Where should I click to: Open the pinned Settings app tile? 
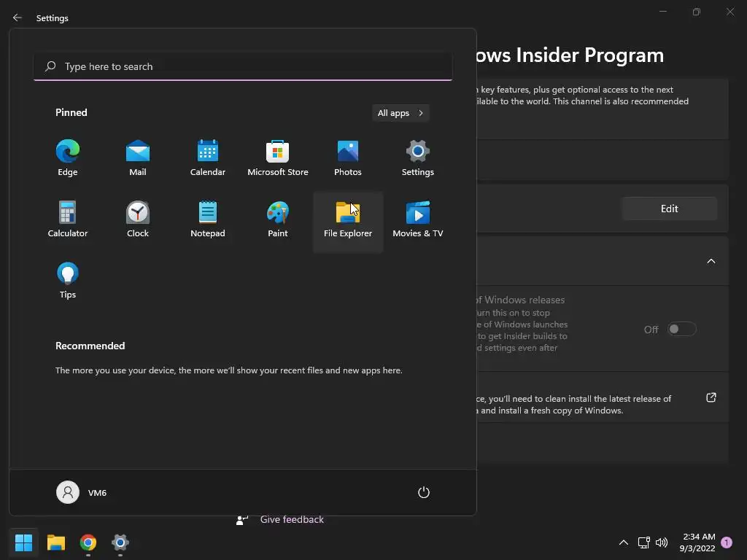(x=418, y=158)
